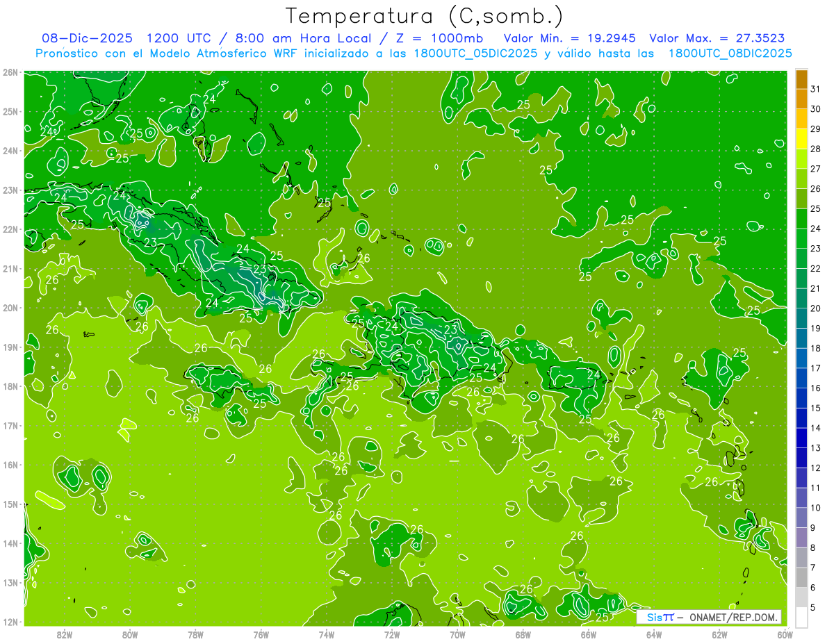Pick legend swatch between 18 and 19

click(801, 338)
